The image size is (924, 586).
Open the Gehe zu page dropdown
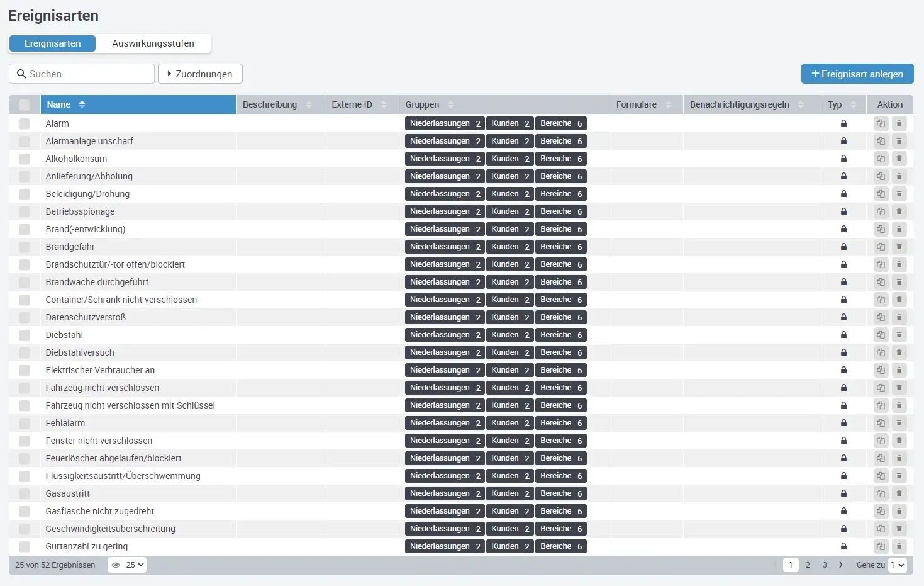(x=897, y=565)
